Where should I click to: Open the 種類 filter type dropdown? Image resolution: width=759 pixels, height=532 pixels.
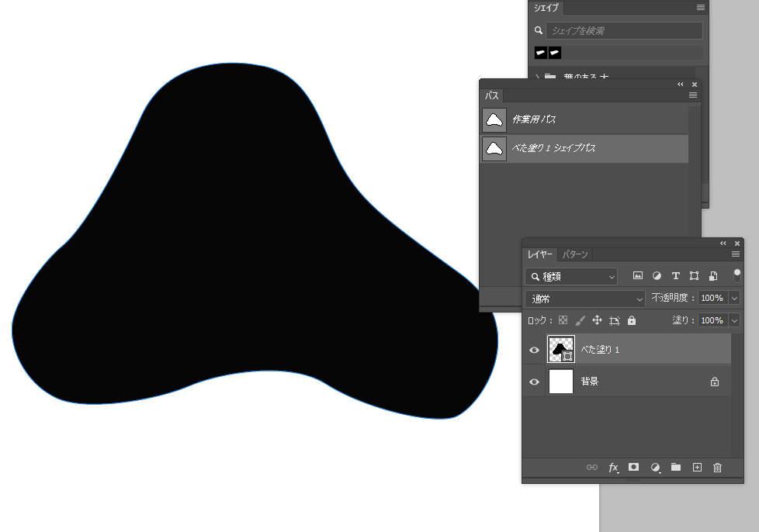571,276
